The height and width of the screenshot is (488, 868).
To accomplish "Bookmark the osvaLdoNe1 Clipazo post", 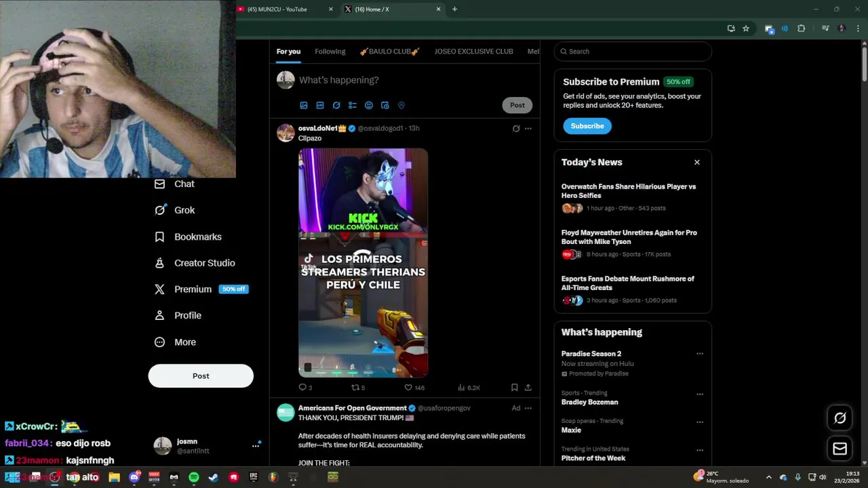I will [x=514, y=388].
